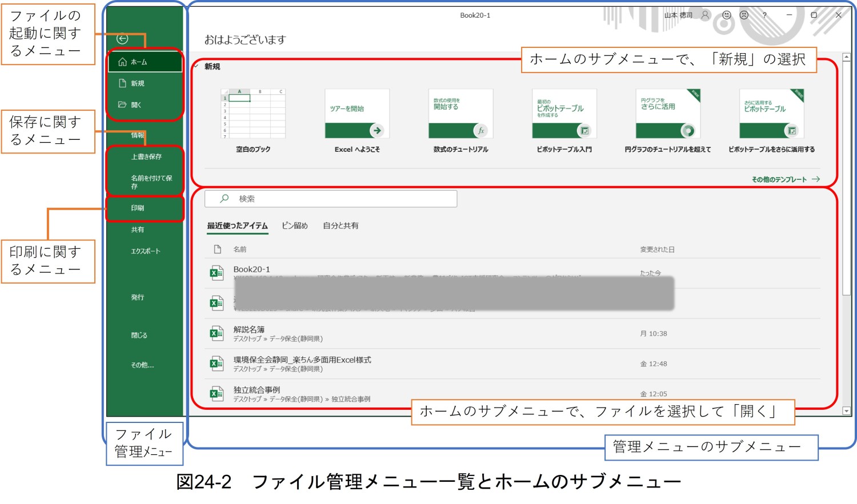The width and height of the screenshot is (857, 504).
Task: Click the Excel file icon beside Book20-1
Action: coord(217,273)
